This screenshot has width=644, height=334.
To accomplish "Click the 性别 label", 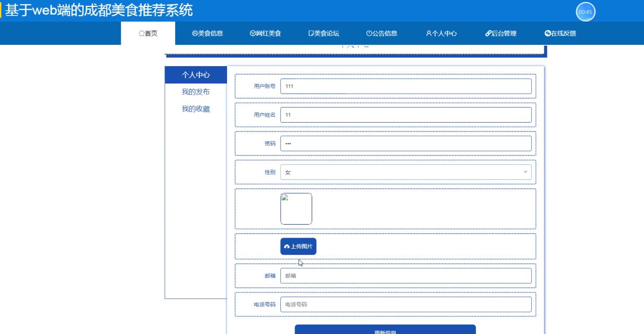I will [270, 172].
